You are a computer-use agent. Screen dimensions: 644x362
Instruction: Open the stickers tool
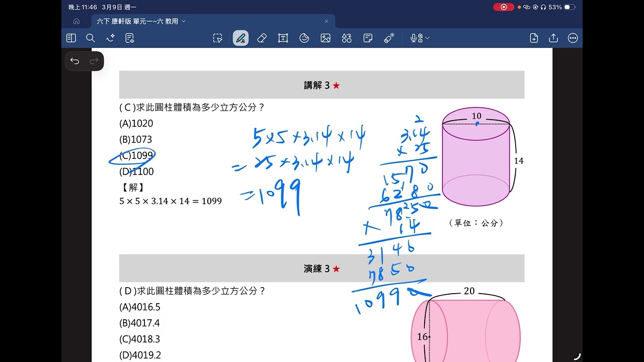pos(304,38)
